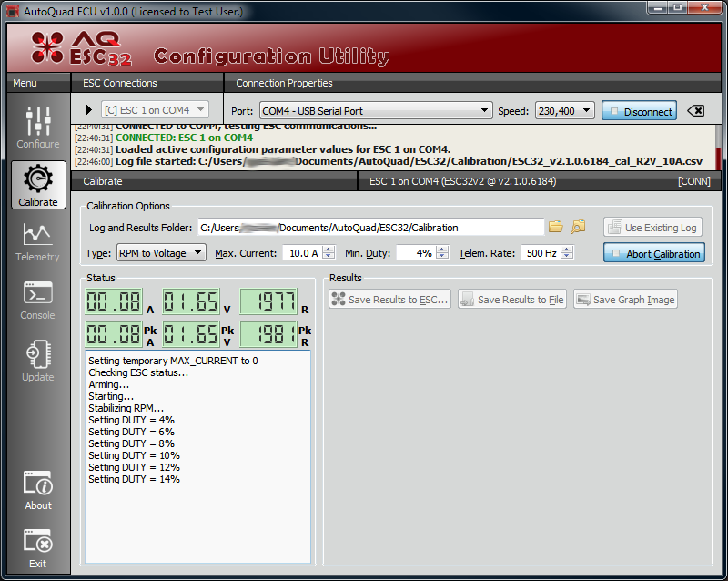The image size is (728, 581).
Task: Decrease Min. Duty with down arrow
Action: tap(442, 257)
